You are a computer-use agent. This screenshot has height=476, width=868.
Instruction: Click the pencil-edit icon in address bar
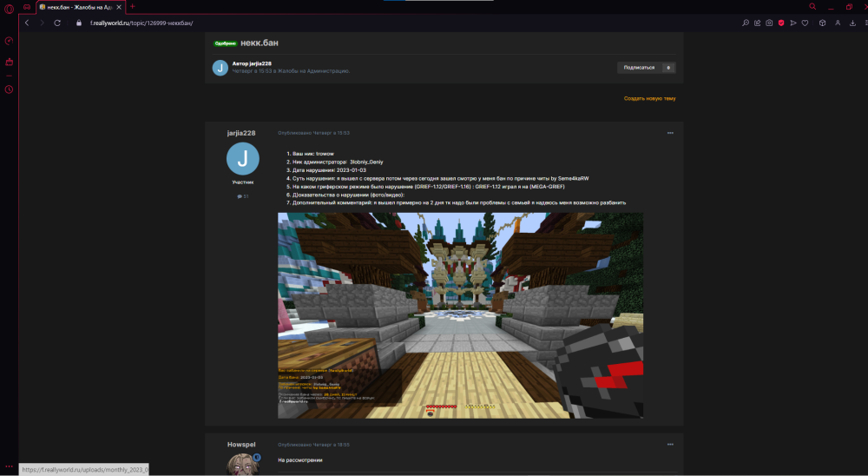tap(757, 23)
